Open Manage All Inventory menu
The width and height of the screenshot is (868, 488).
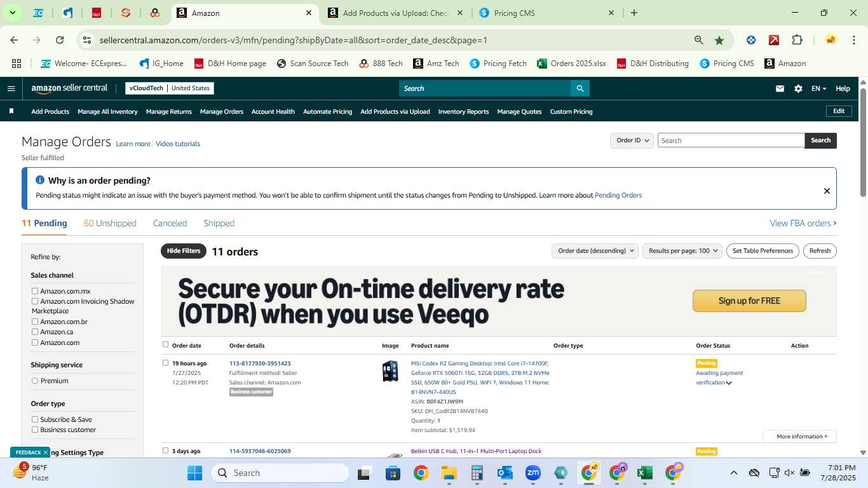(107, 111)
